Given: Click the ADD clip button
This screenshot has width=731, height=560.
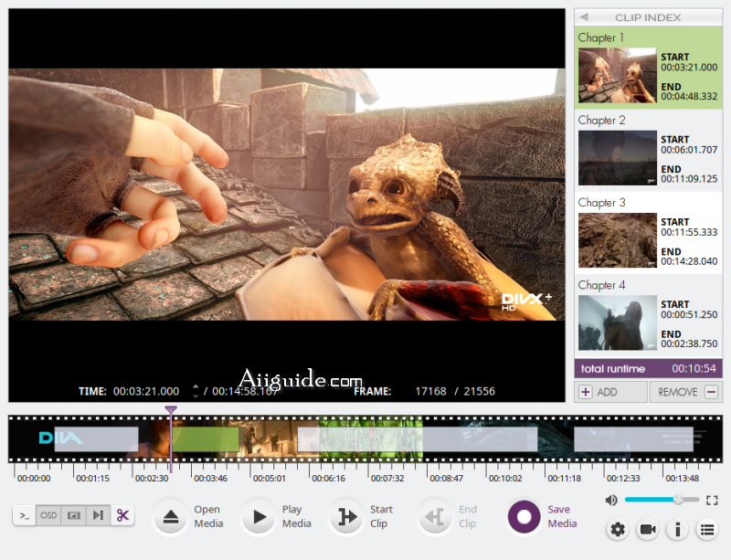Looking at the screenshot, I should [610, 392].
